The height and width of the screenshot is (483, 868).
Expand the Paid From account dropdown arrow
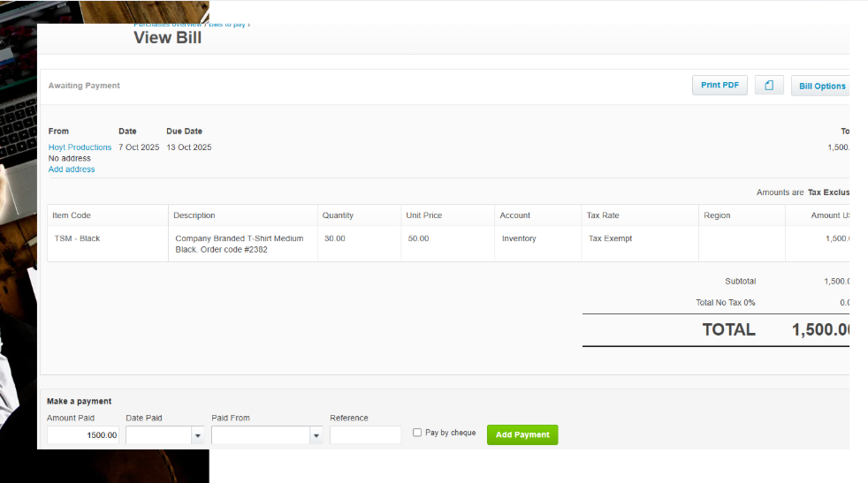click(316, 435)
